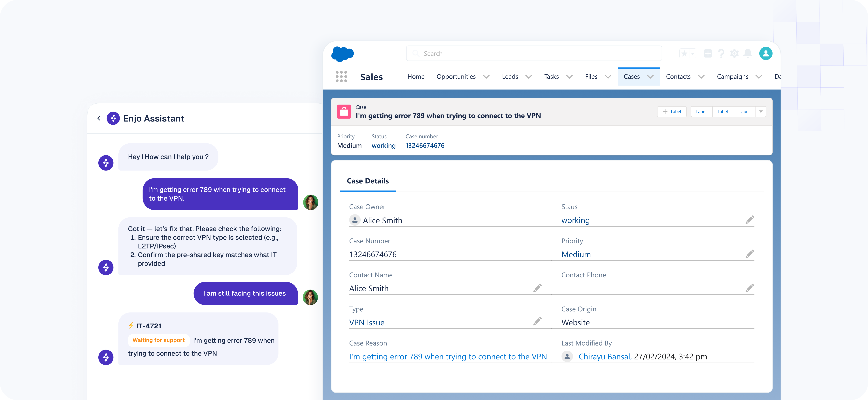This screenshot has width=868, height=400.
Task: Expand the Opportunities tab dropdown chevron
Action: [x=486, y=77]
